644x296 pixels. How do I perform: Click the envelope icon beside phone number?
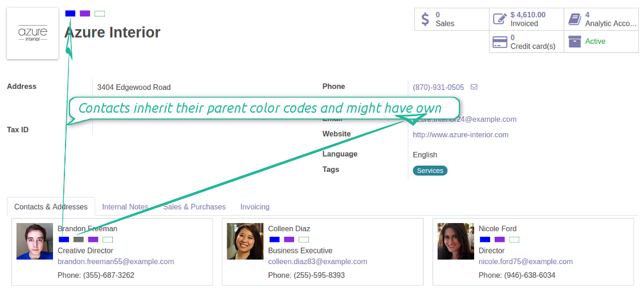[474, 87]
